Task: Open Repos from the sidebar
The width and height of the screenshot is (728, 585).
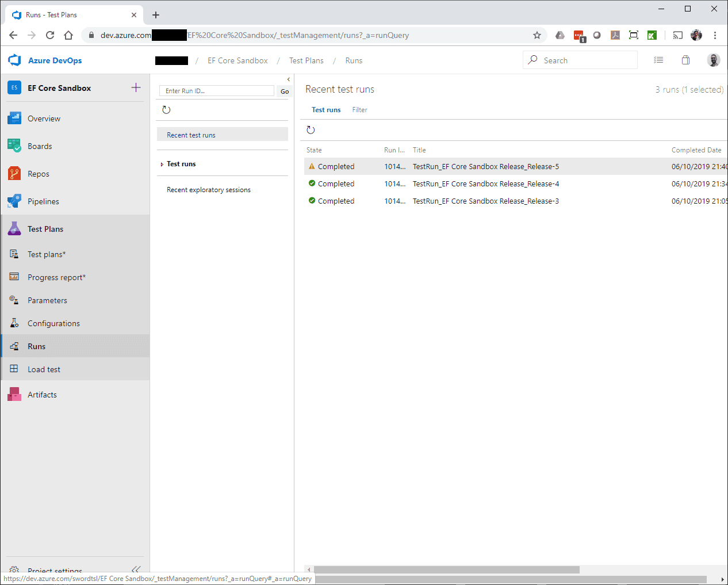Action: (38, 174)
